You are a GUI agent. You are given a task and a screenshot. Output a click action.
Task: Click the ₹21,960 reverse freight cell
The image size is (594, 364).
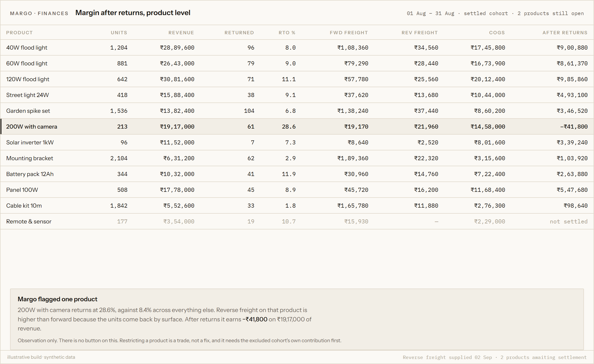(x=426, y=126)
